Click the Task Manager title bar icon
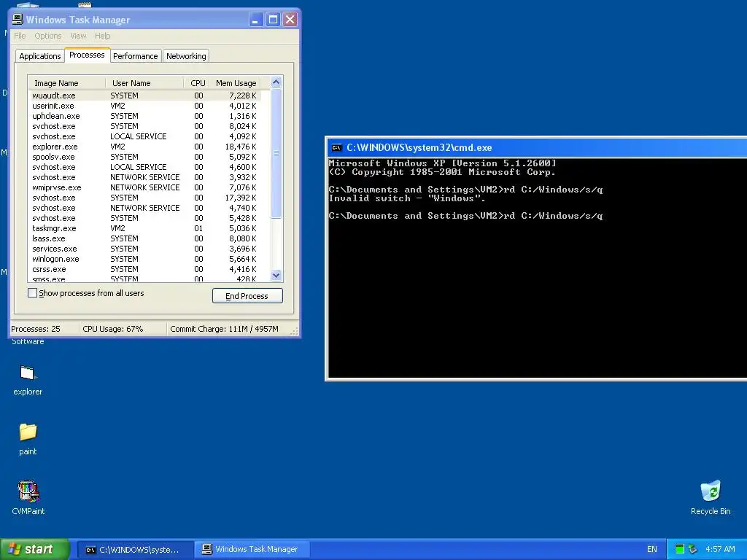Viewport: 747px width, 560px height. [18, 20]
